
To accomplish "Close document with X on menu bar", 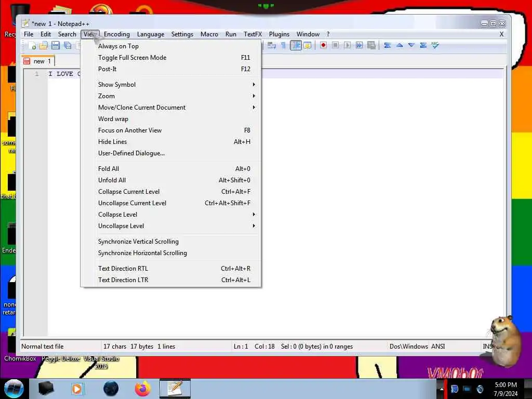I will click(x=501, y=34).
